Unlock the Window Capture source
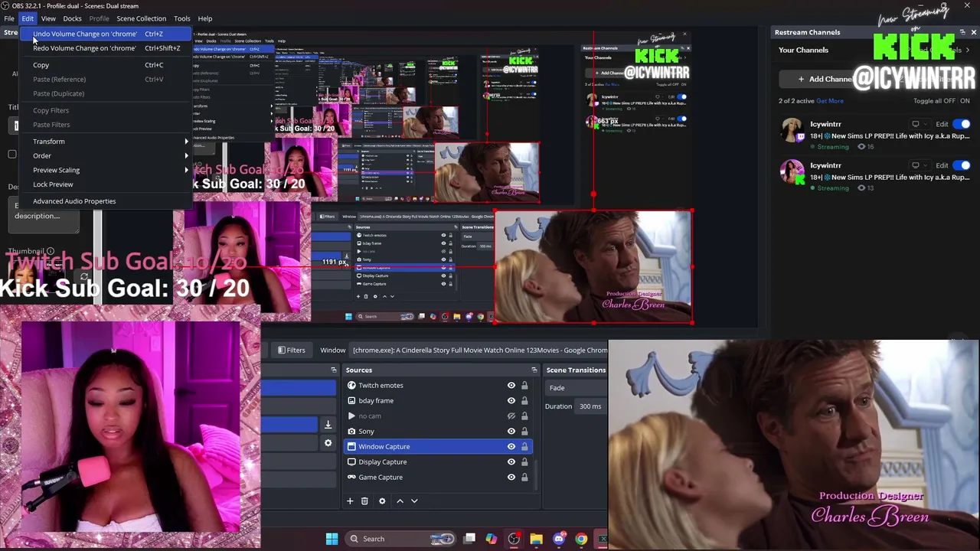 click(524, 447)
